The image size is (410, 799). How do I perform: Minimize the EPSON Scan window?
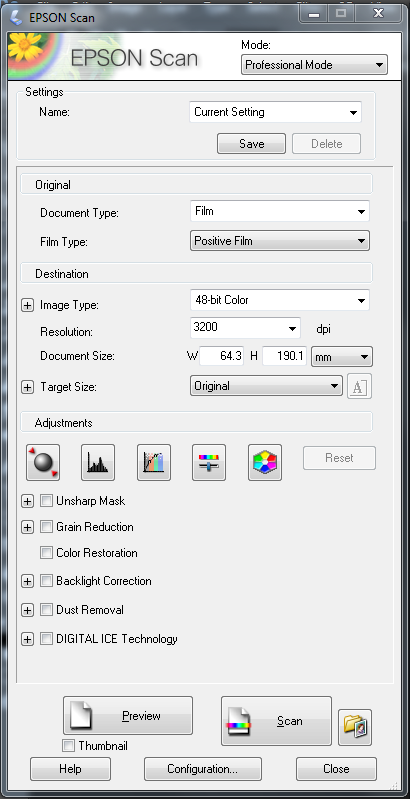[x=314, y=14]
